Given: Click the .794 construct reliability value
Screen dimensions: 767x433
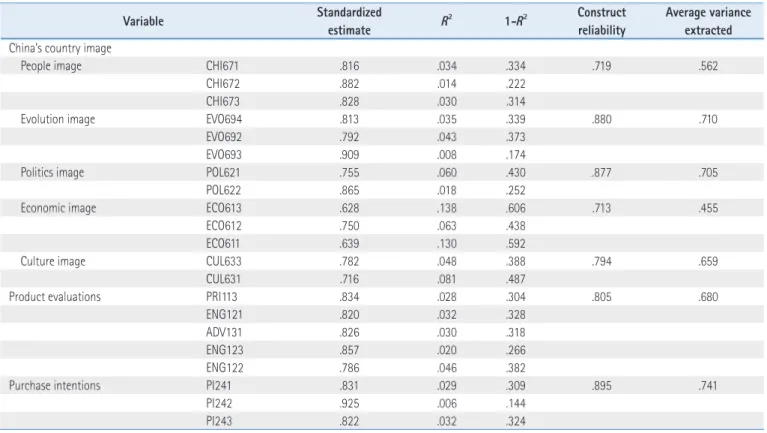Looking at the screenshot, I should click(x=601, y=261).
